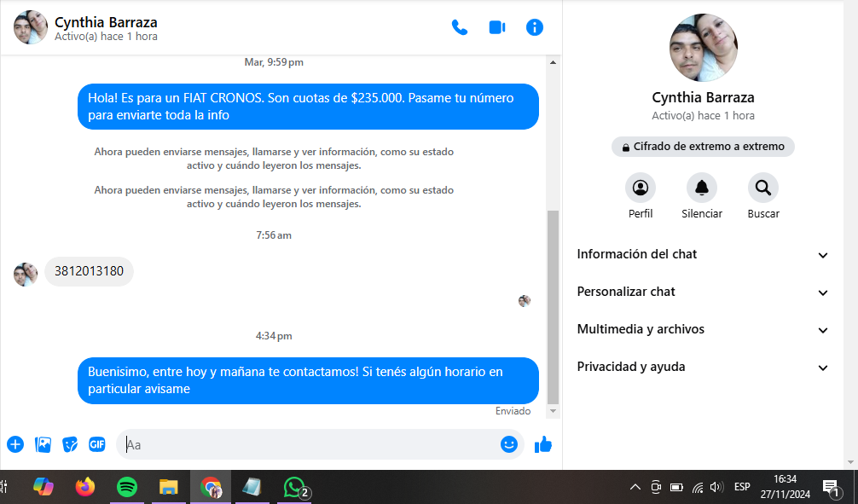Toggle the conversation information panel icon
This screenshot has height=504, width=858.
pos(535,27)
